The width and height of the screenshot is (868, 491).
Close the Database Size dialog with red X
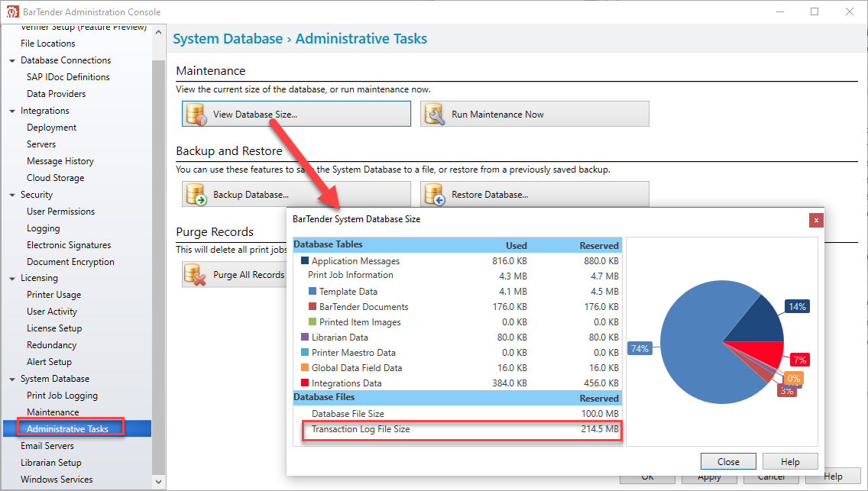pos(816,220)
